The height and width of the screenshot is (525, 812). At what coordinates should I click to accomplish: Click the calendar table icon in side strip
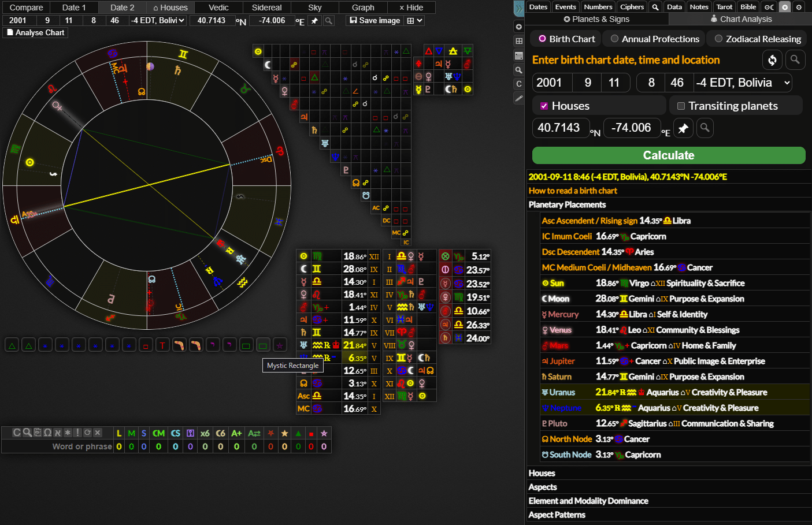tap(519, 56)
